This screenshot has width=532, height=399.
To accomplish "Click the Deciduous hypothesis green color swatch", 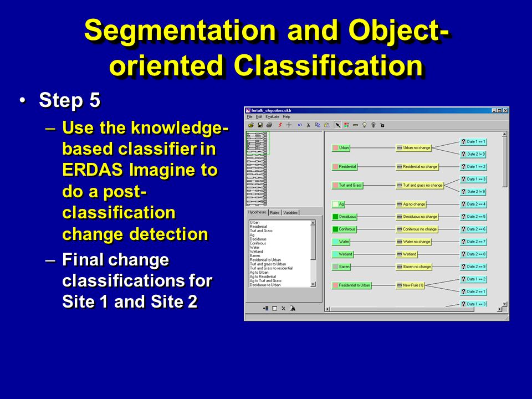I will (336, 217).
